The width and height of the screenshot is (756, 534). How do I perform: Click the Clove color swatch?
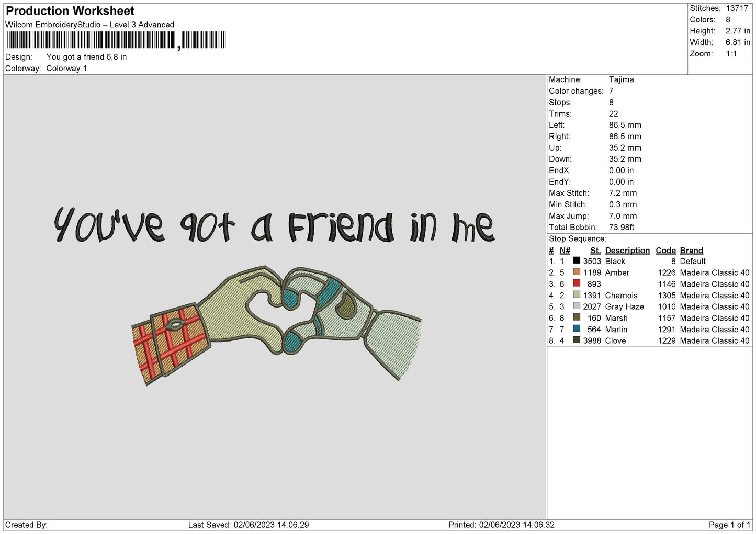(x=577, y=340)
